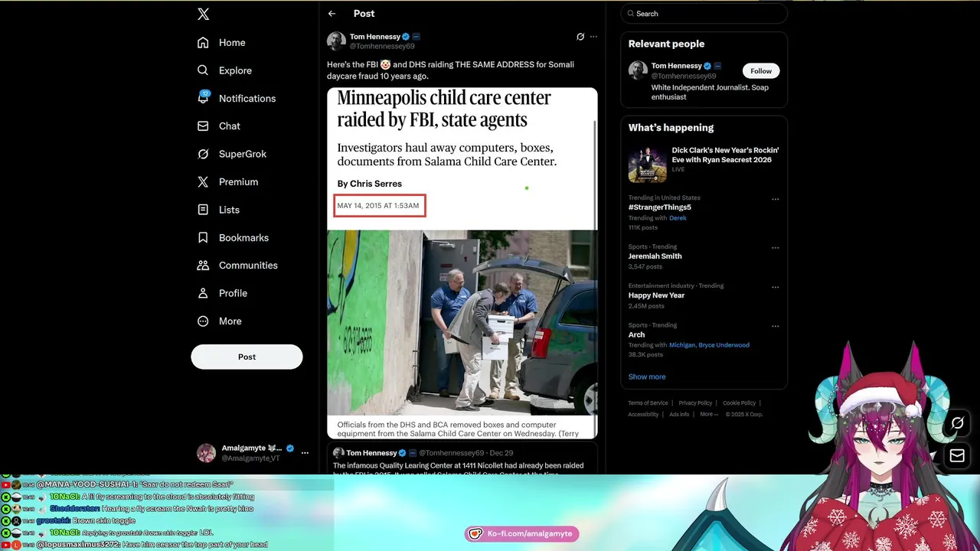This screenshot has width=980, height=551.
Task: Open the Arch trending topic
Action: pyautogui.click(x=636, y=334)
